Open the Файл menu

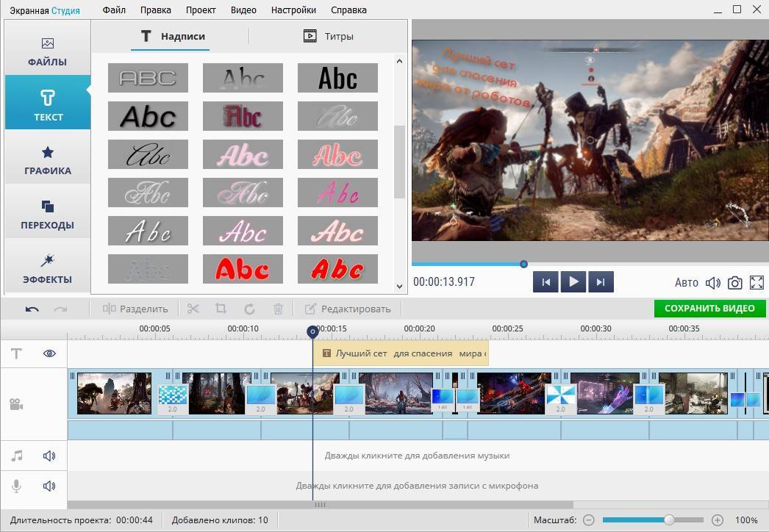(x=114, y=10)
